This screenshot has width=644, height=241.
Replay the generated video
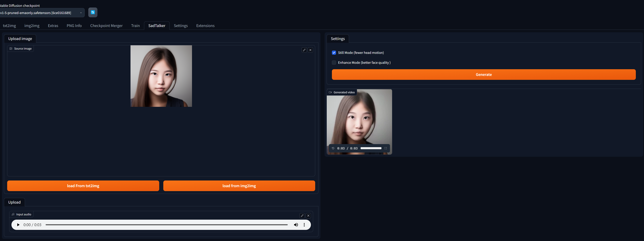(x=333, y=148)
